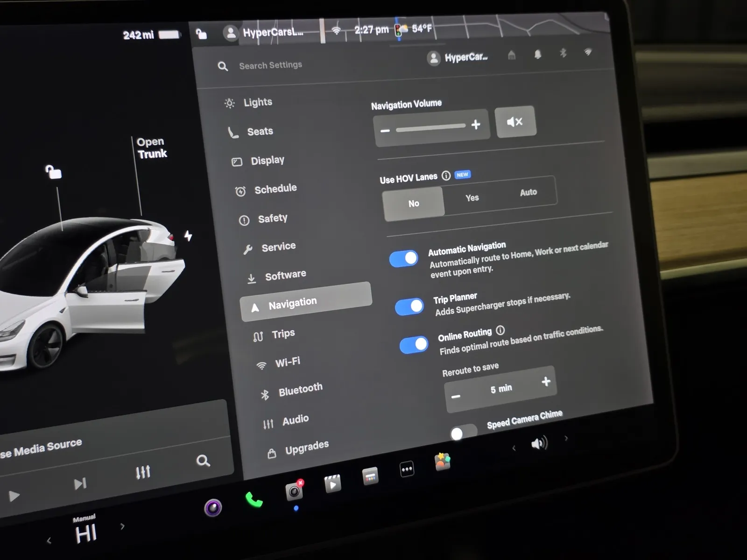Open the Display settings menu

[x=267, y=161]
